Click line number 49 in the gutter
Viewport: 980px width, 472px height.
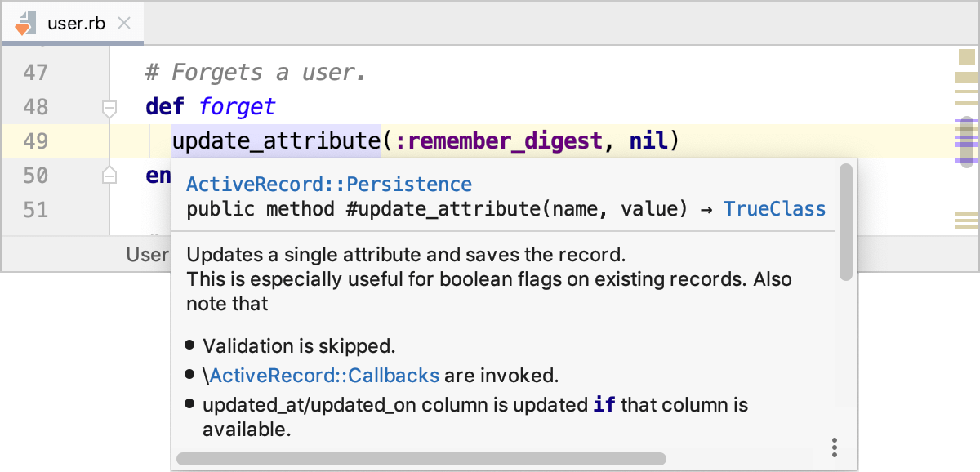34,140
